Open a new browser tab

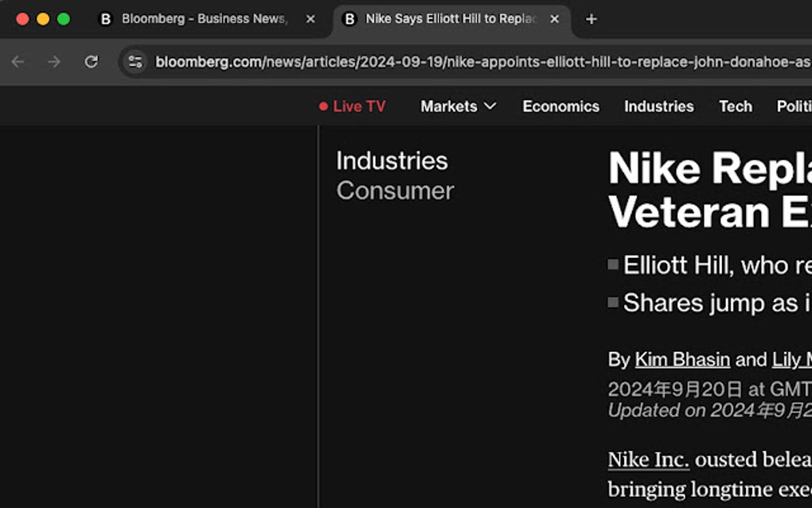point(591,18)
